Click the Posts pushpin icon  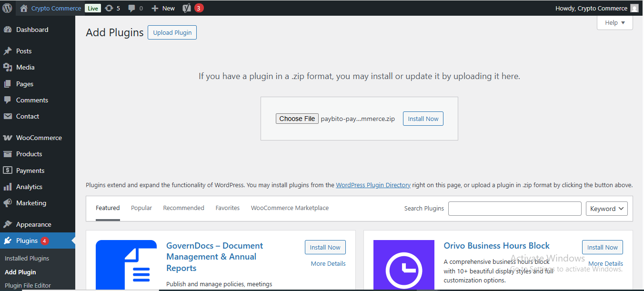coord(8,51)
